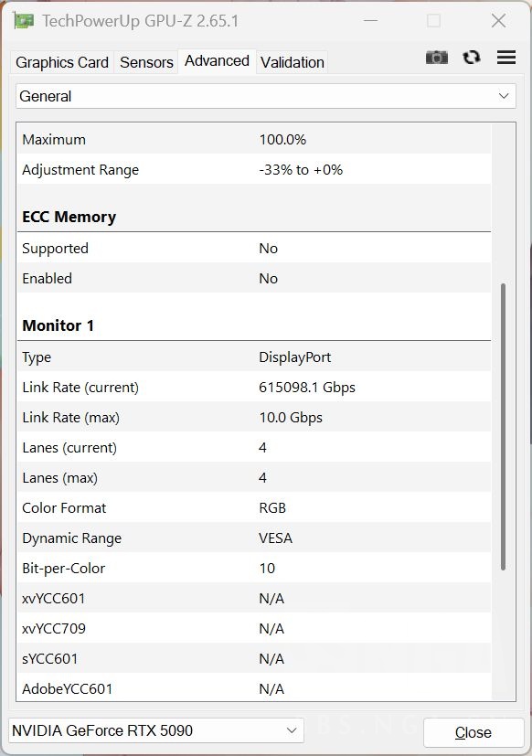
Task: Click the chevron on the General combo box
Action: click(x=504, y=95)
